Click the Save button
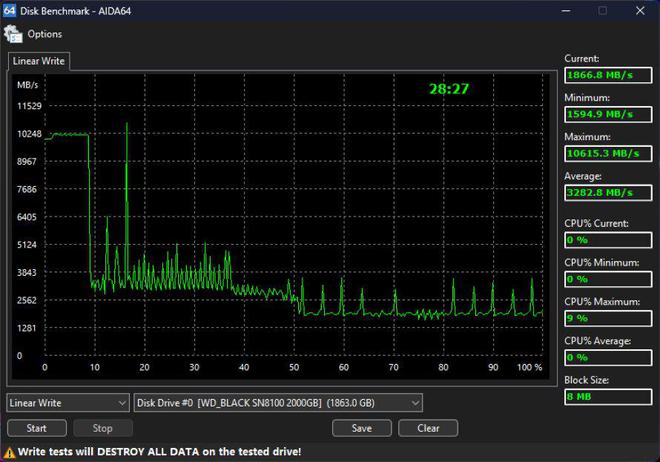 coord(362,428)
